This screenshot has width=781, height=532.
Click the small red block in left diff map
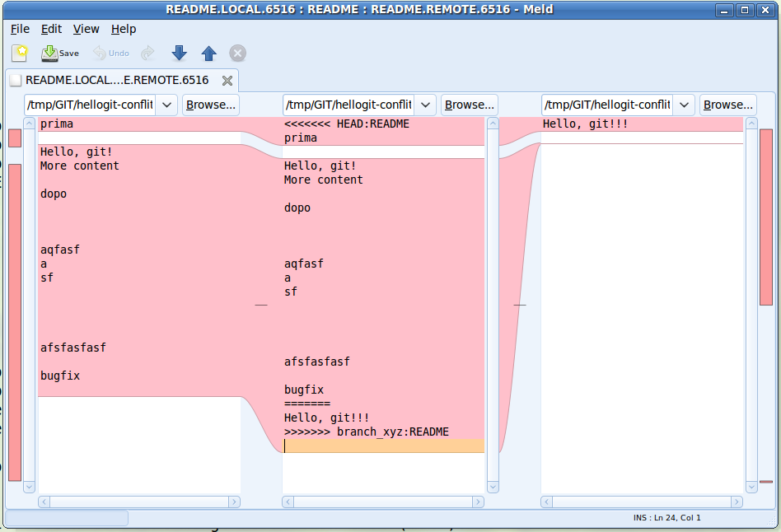pyautogui.click(x=15, y=138)
